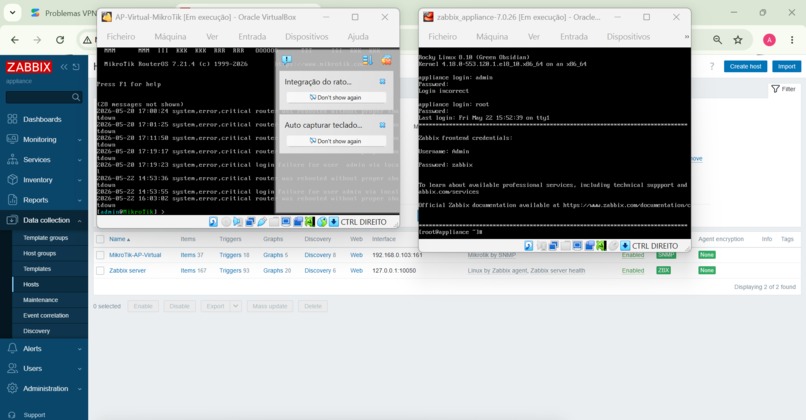Image resolution: width=806 pixels, height=420 pixels.
Task: Click 'Don't show again' under Auto capturar teclado
Action: (336, 141)
